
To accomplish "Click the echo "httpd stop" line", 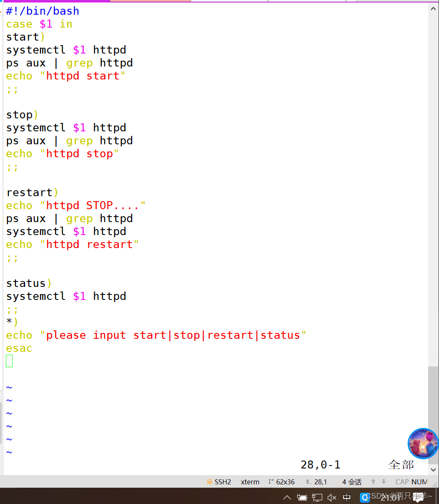I will [63, 154].
